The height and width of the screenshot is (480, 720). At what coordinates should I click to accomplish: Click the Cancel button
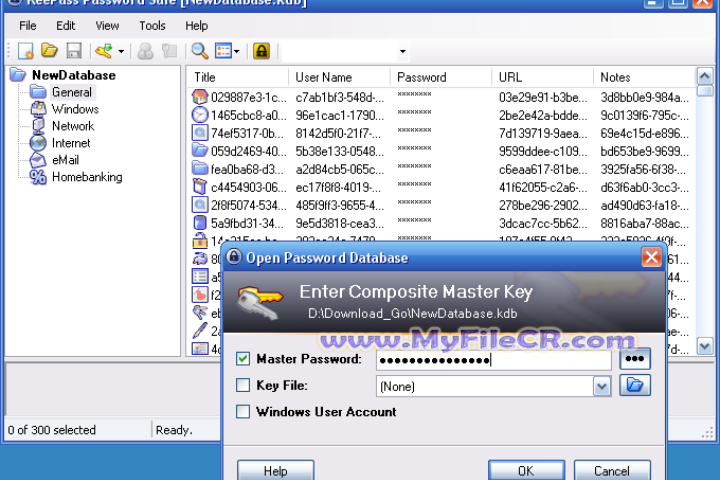[x=612, y=470]
